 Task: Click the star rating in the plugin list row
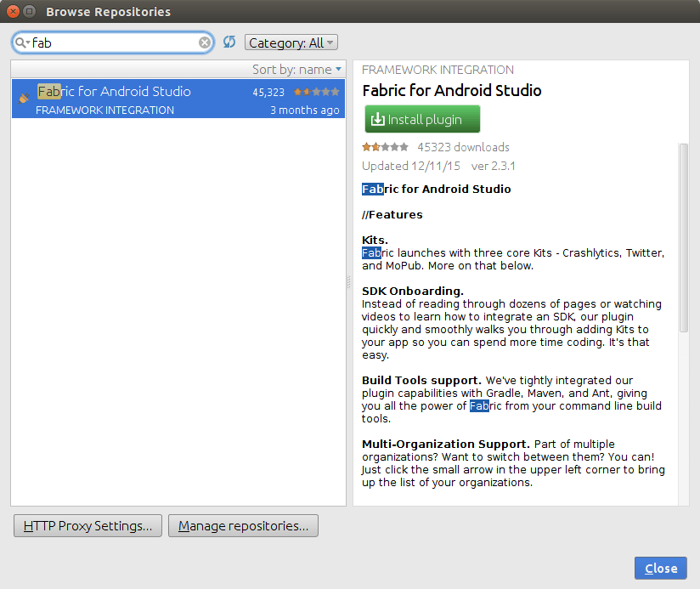pyautogui.click(x=317, y=92)
